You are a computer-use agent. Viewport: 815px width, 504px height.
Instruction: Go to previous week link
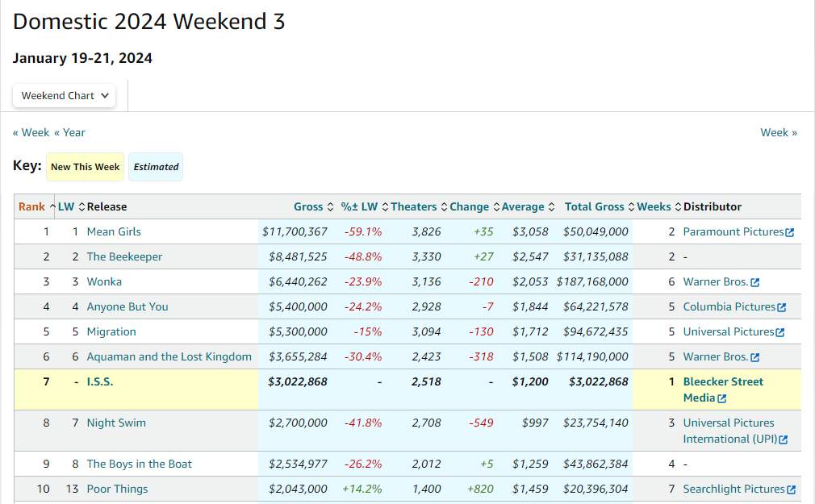[31, 132]
